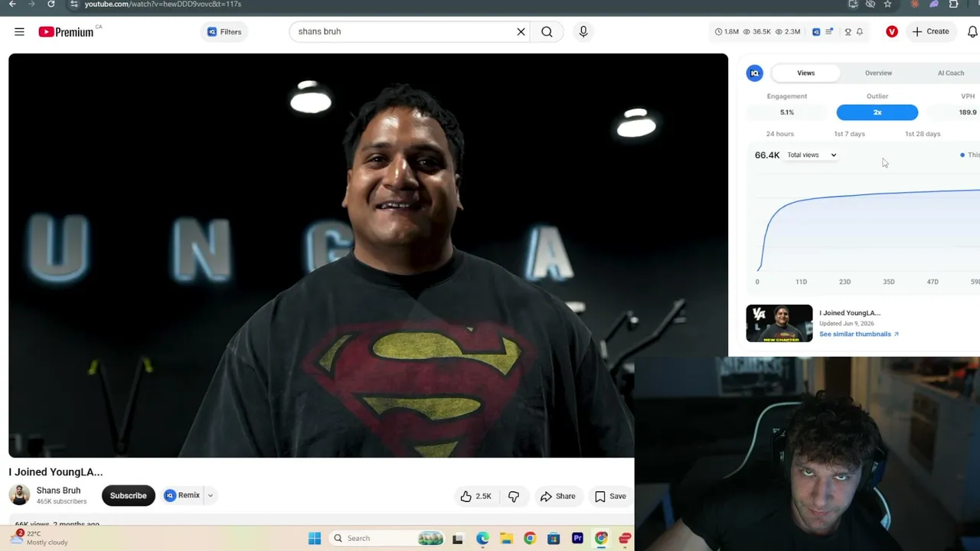The height and width of the screenshot is (551, 980).
Task: Switch to the Views tab
Action: click(x=805, y=73)
